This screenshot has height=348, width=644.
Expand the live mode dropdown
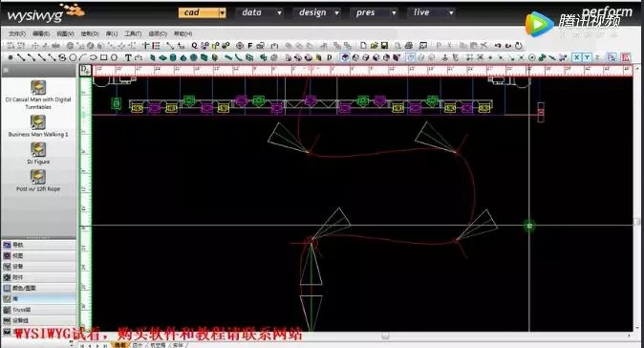coord(451,12)
